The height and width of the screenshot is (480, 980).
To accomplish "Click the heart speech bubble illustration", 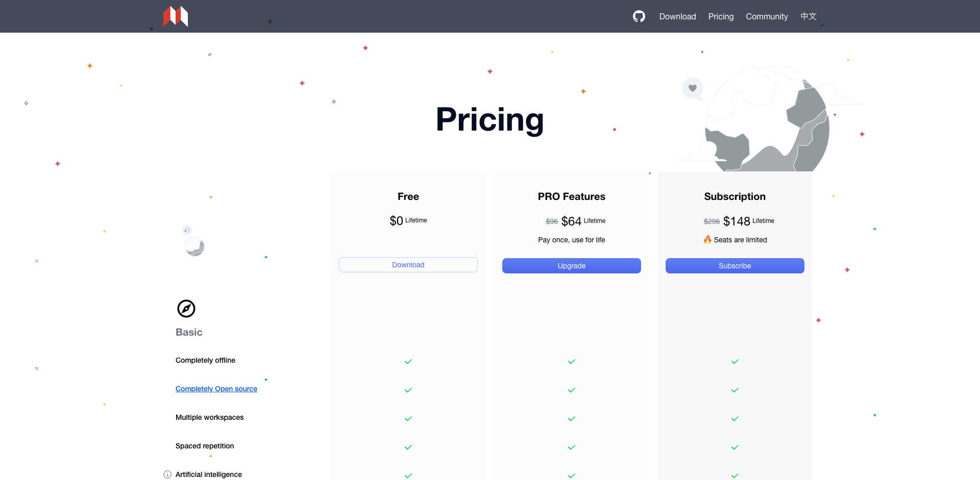I will tap(693, 88).
